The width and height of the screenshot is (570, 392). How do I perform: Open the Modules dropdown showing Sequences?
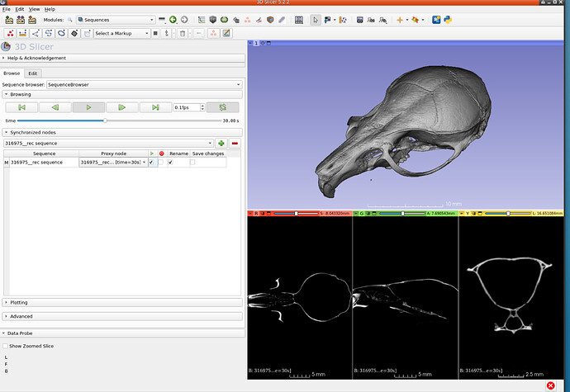(x=116, y=19)
